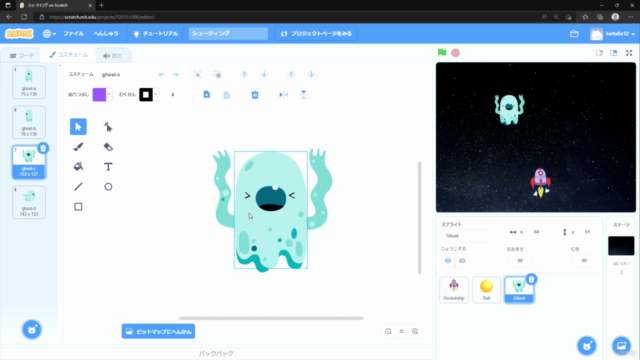Enter full screen stage mode

pyautogui.click(x=629, y=53)
